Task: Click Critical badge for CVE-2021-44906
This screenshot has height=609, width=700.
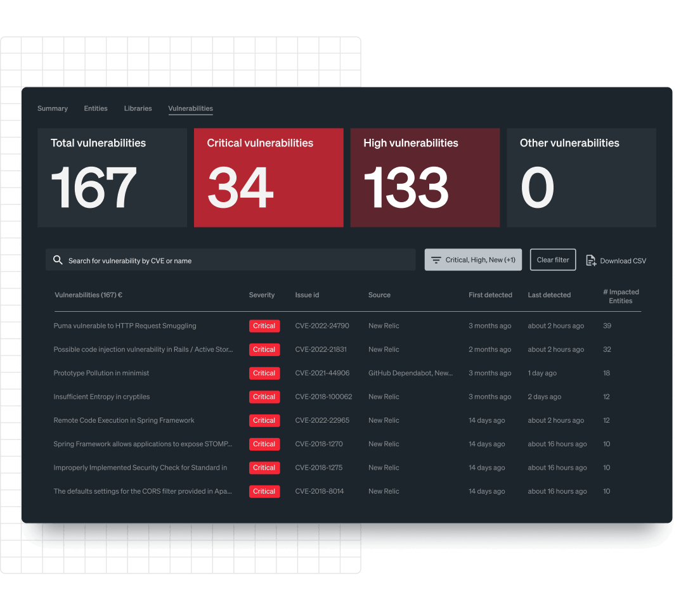Action: pos(264,373)
